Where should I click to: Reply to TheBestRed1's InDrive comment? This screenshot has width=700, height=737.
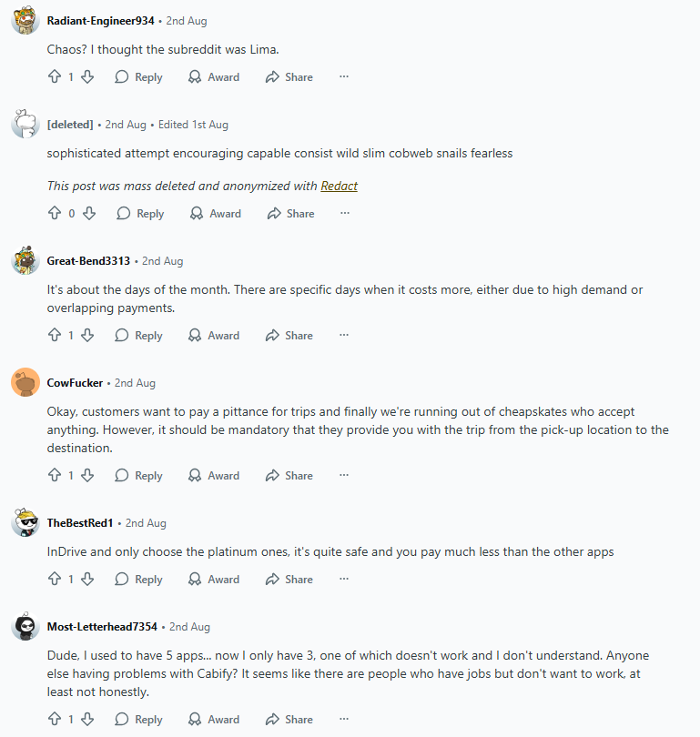click(x=138, y=580)
